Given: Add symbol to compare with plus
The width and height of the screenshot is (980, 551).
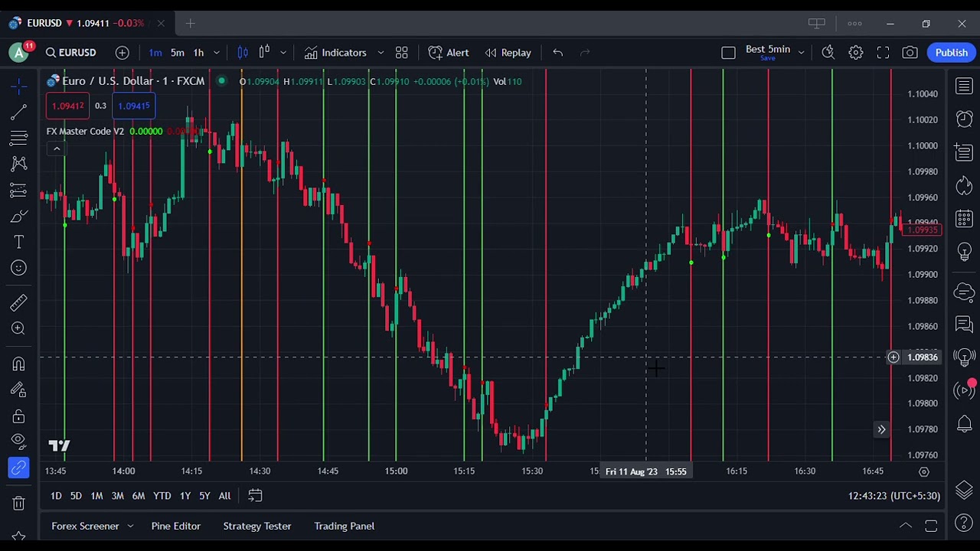Looking at the screenshot, I should point(122,53).
